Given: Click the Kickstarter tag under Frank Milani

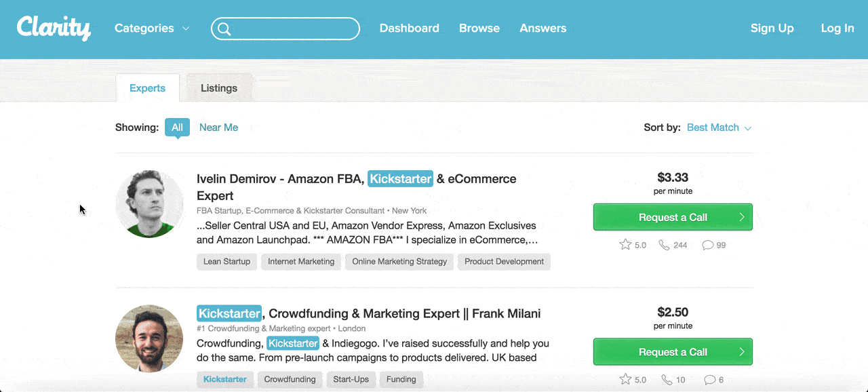Looking at the screenshot, I should point(225,379).
